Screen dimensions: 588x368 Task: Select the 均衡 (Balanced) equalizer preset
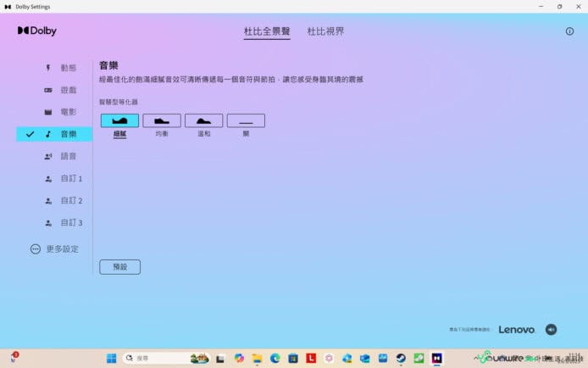[x=162, y=120]
